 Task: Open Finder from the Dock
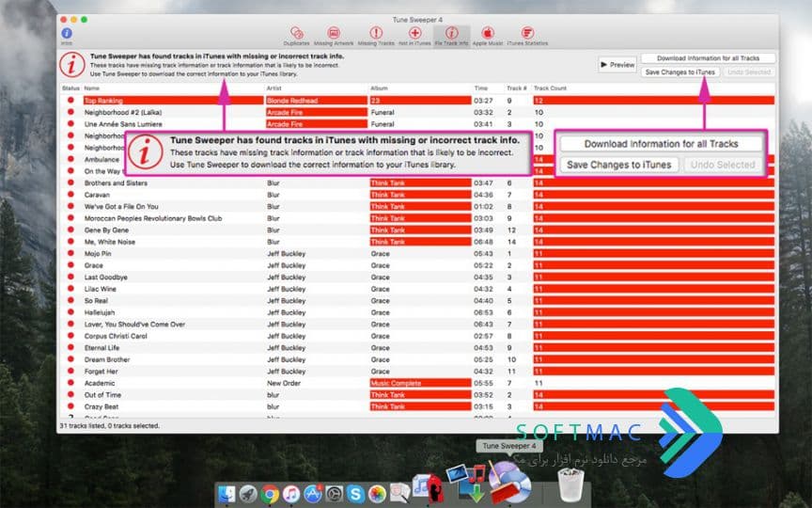coord(226,494)
